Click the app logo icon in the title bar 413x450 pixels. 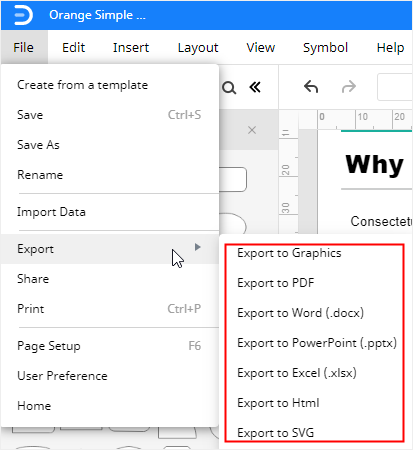coord(23,15)
